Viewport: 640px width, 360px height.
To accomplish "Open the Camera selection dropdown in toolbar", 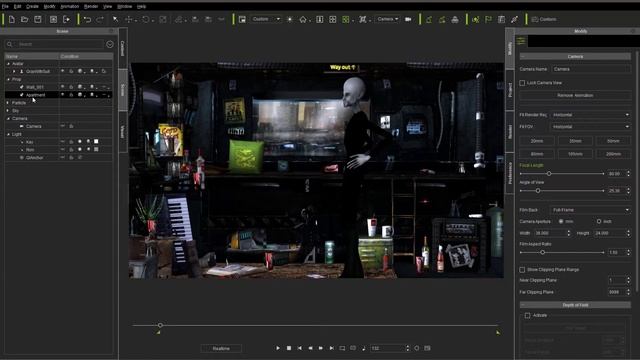I will 387,19.
